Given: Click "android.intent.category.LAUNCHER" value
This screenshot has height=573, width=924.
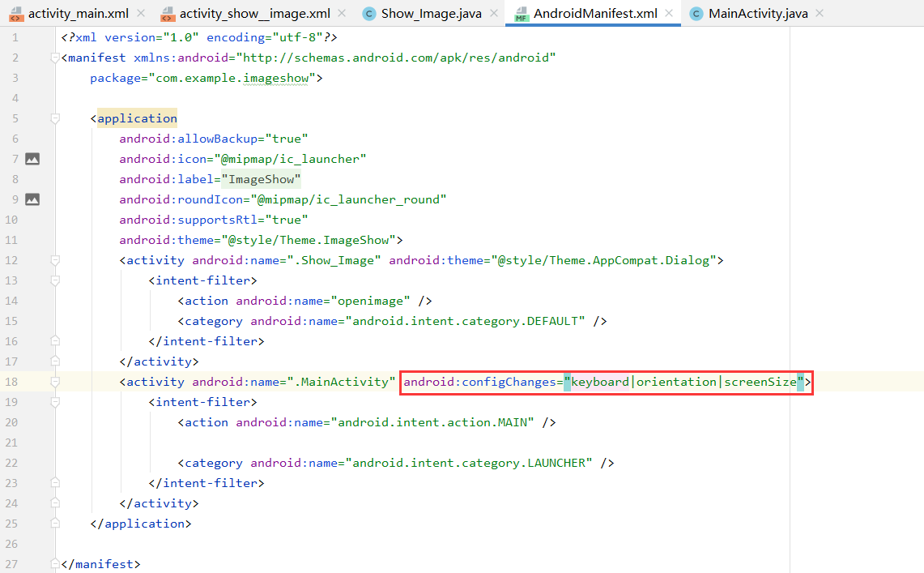Looking at the screenshot, I should click(x=469, y=464).
